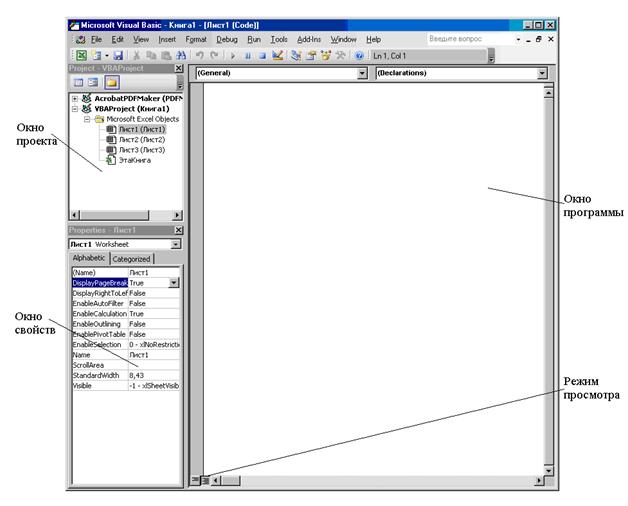
Task: Click the Properties Window toolbar icon
Action: coord(311,56)
